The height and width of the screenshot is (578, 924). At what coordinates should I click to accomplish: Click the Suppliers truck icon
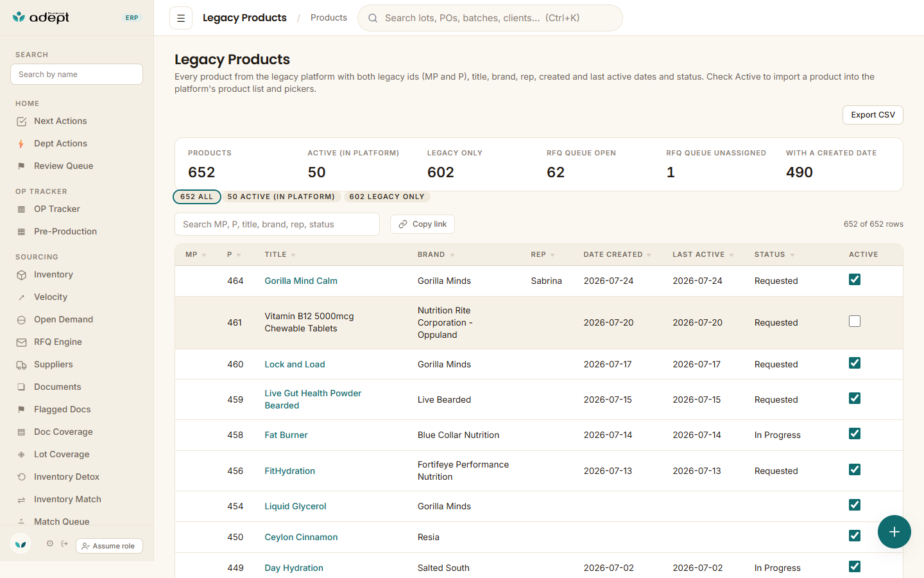coord(21,365)
